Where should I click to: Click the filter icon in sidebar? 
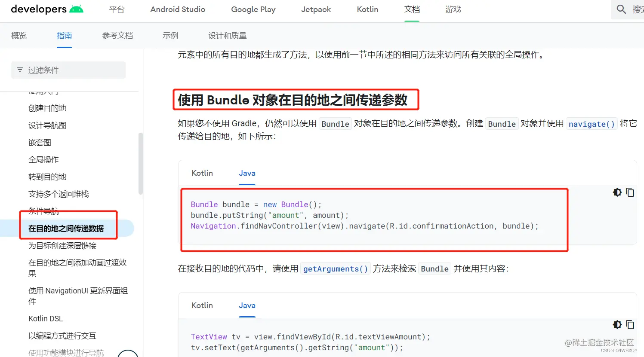click(20, 70)
